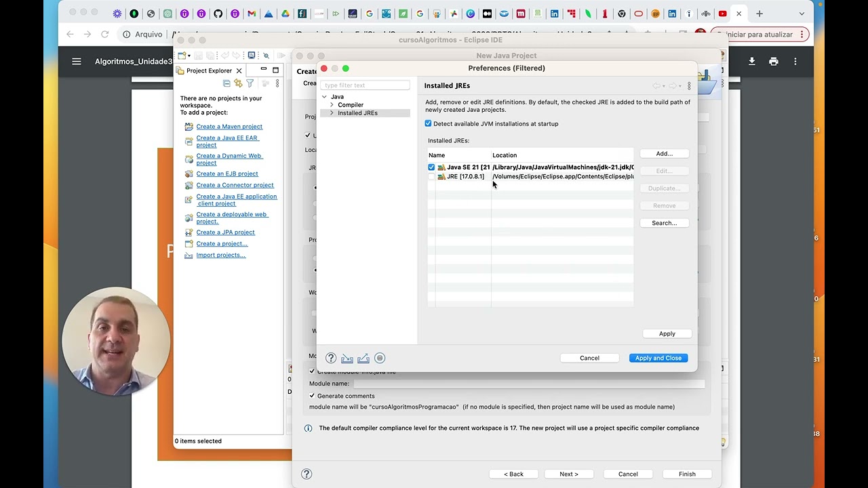This screenshot has width=868, height=488.
Task: Click the Search... JRE button
Action: pos(664,223)
